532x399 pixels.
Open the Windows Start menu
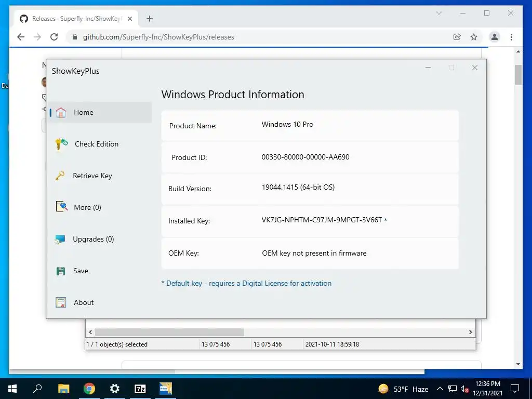click(12, 389)
